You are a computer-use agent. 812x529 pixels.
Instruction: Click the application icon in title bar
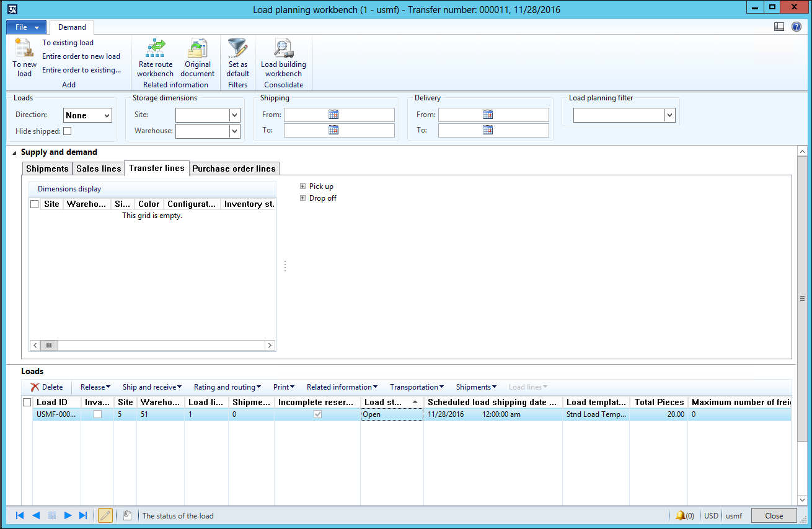pos(12,9)
